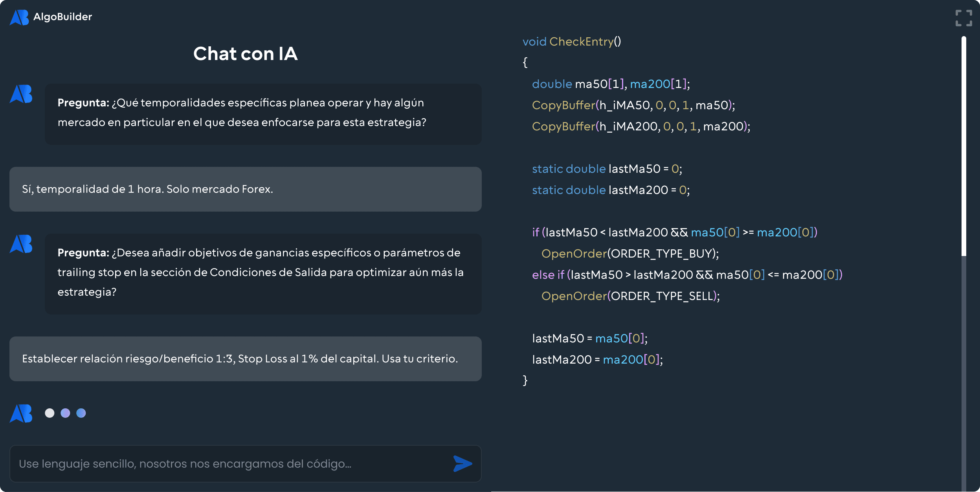Select the reply about temporalidad de 1 hora
Screen dimensions: 980x492
click(246, 189)
